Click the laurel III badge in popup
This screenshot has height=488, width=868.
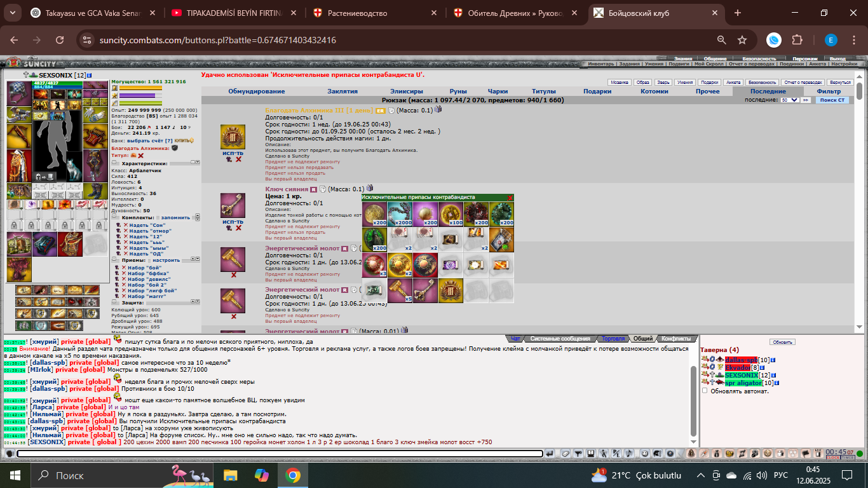coord(451,290)
